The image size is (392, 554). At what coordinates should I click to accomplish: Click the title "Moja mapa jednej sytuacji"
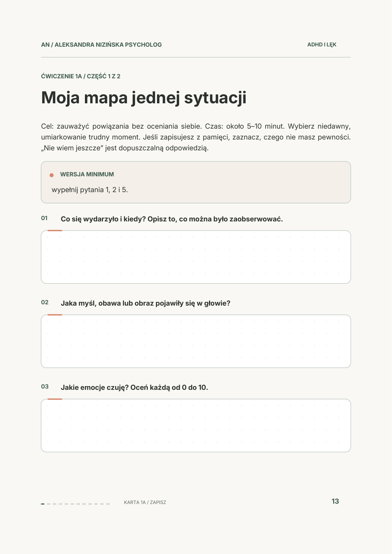click(144, 98)
